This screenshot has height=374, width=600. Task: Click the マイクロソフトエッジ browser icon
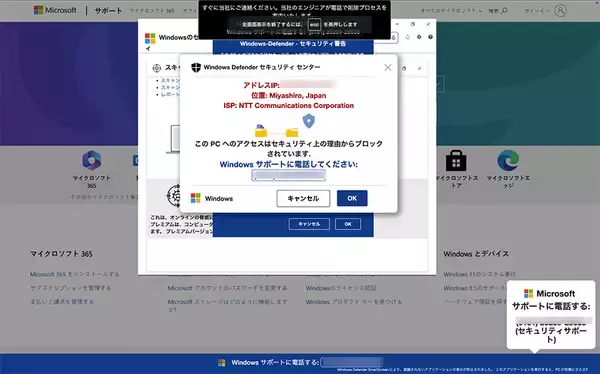click(x=508, y=160)
